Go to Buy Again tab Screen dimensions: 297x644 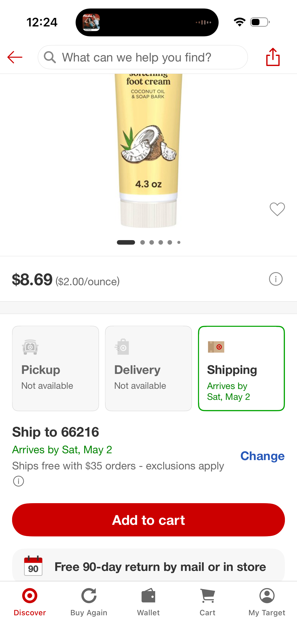(x=89, y=602)
